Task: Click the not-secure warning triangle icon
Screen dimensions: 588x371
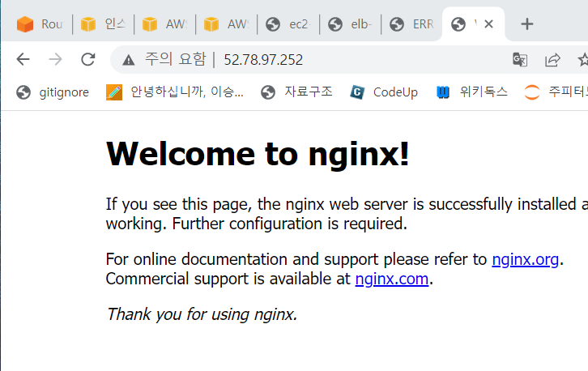Action: (128, 60)
